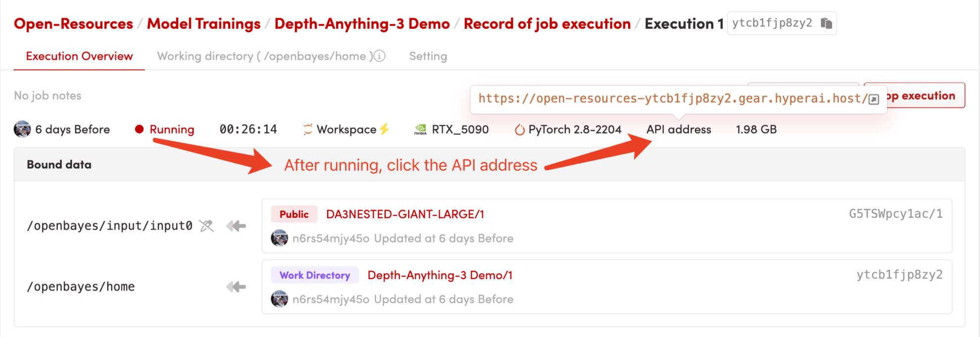Click the PyTorch 2.8-2204 image icon
Screen dimensions: 980x337
519,130
